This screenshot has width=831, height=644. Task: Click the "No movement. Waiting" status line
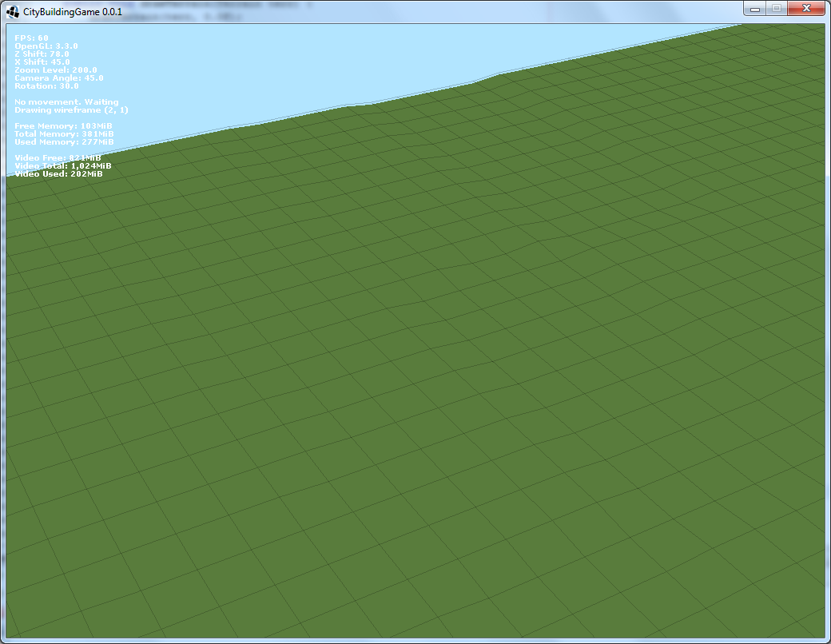pos(66,102)
